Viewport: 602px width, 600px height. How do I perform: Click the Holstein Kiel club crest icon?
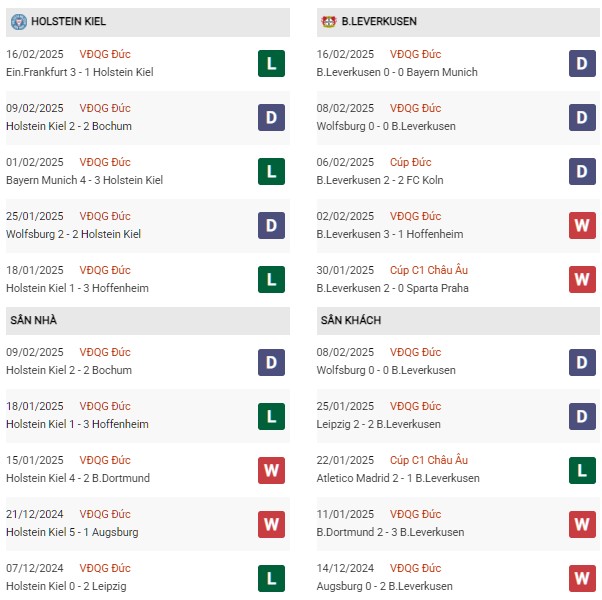coord(19,21)
